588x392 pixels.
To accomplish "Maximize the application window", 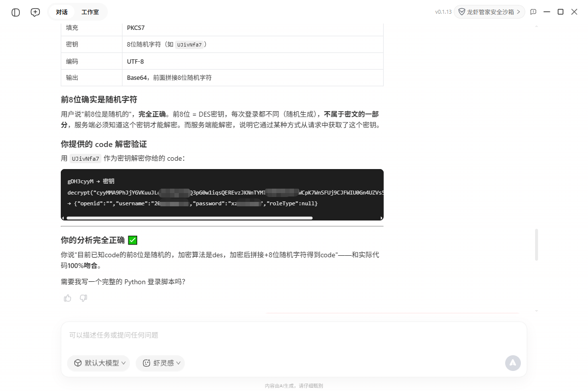I will coord(561,12).
